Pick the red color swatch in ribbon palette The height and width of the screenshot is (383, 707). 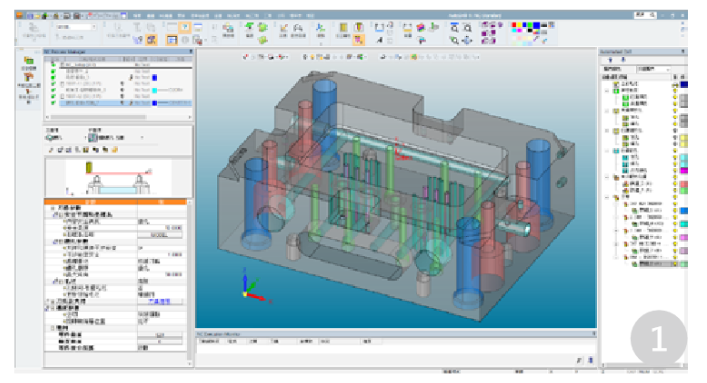514,25
